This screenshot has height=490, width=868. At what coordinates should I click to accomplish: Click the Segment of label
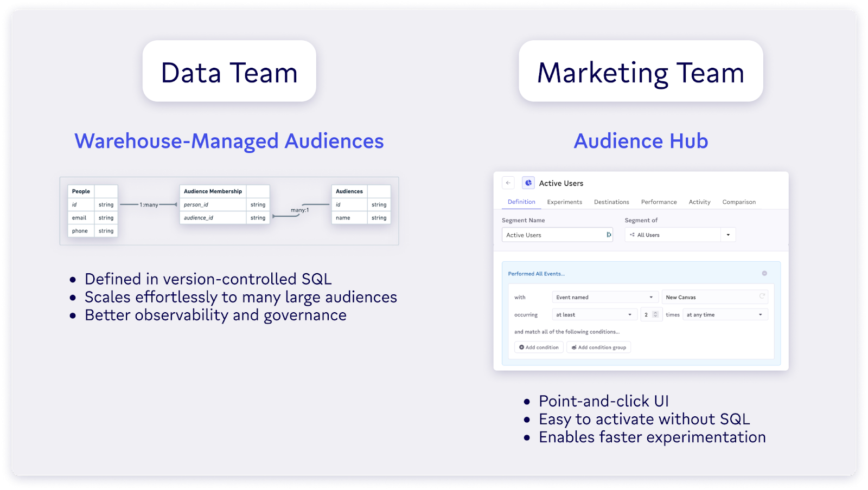pyautogui.click(x=641, y=220)
